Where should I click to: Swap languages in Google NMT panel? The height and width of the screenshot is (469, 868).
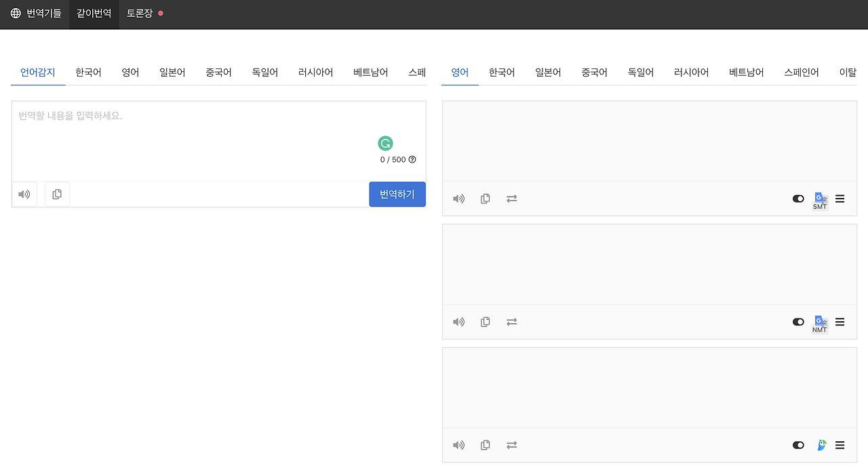[512, 322]
